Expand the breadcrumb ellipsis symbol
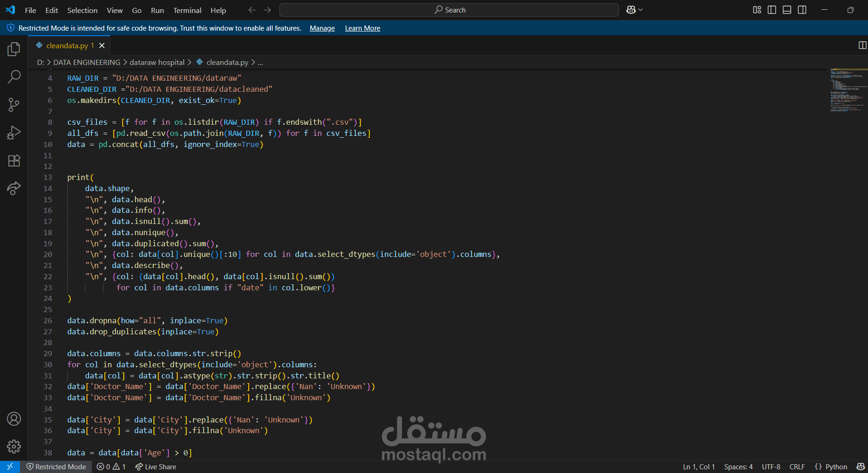The height and width of the screenshot is (473, 868). [x=260, y=62]
